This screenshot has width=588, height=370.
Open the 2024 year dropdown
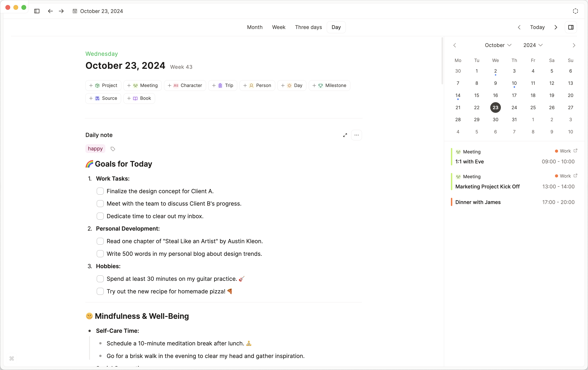[533, 45]
